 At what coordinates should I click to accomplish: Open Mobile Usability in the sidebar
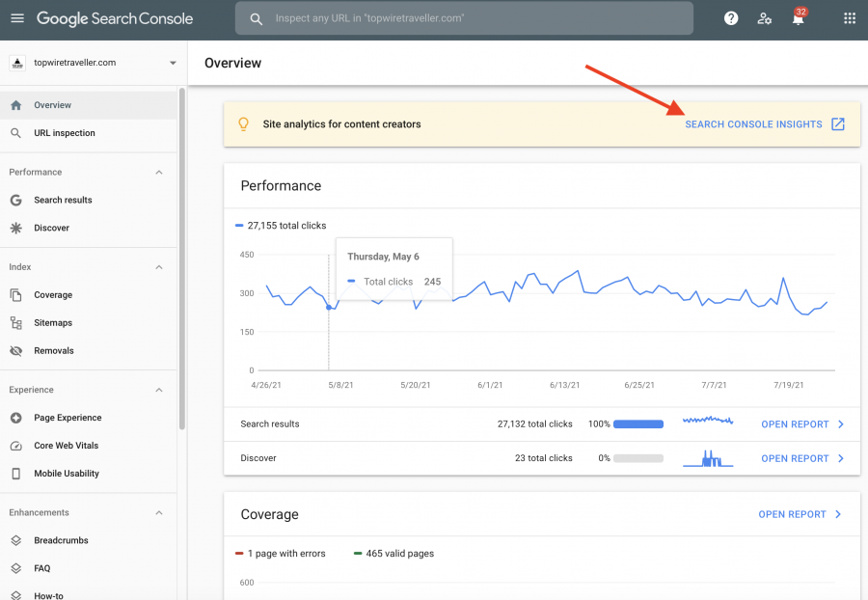pos(89,474)
